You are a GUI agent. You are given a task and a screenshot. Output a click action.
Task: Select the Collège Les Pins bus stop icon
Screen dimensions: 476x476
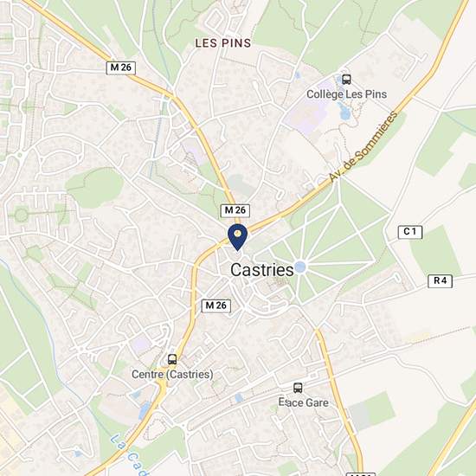point(346,80)
